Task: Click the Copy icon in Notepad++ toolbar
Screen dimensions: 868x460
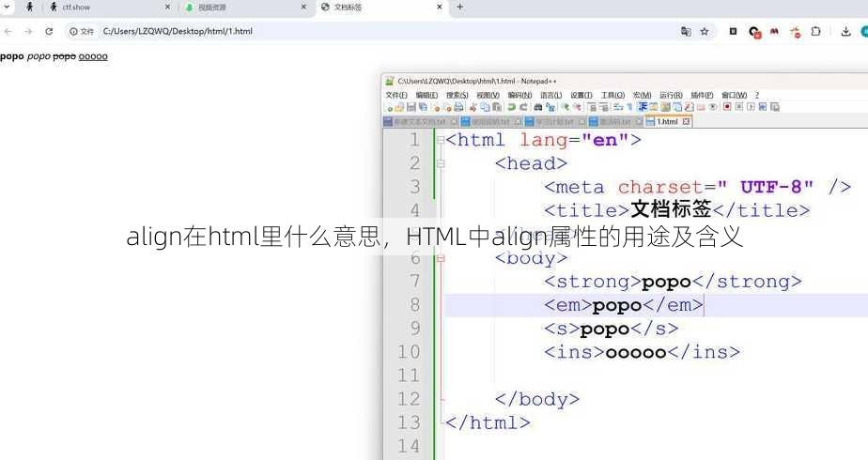Action: pos(486,107)
